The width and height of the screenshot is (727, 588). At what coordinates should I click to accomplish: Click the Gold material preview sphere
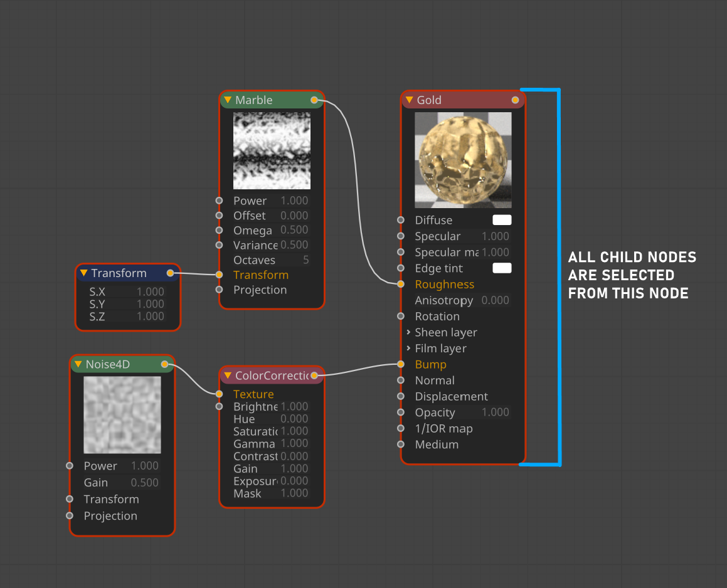click(x=463, y=160)
